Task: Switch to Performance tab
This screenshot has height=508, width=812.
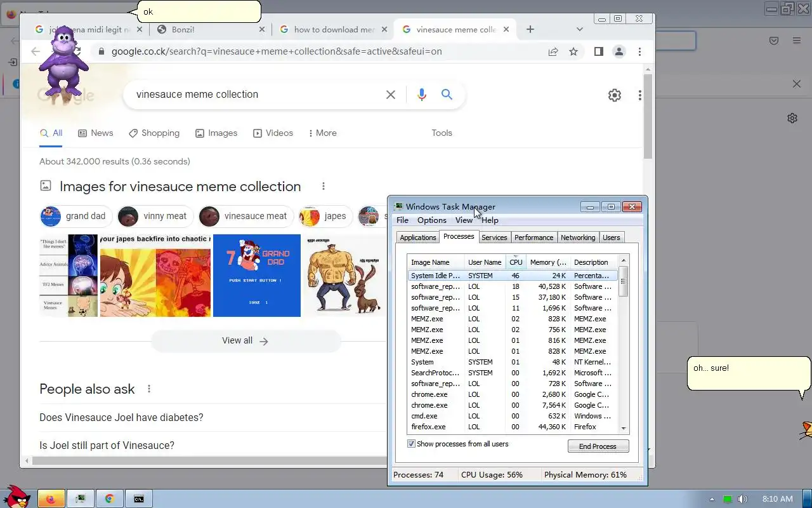Action: pyautogui.click(x=534, y=237)
